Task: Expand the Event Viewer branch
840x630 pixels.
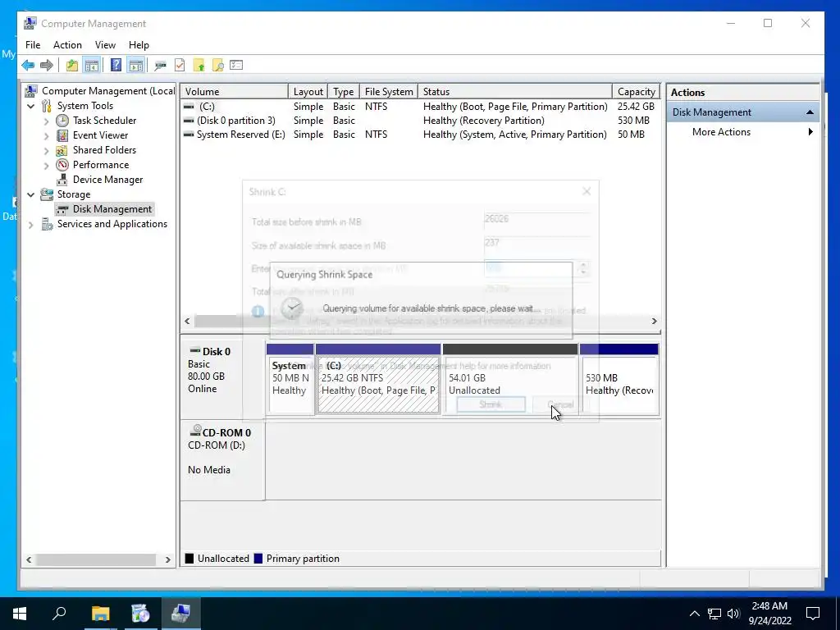Action: 46,136
